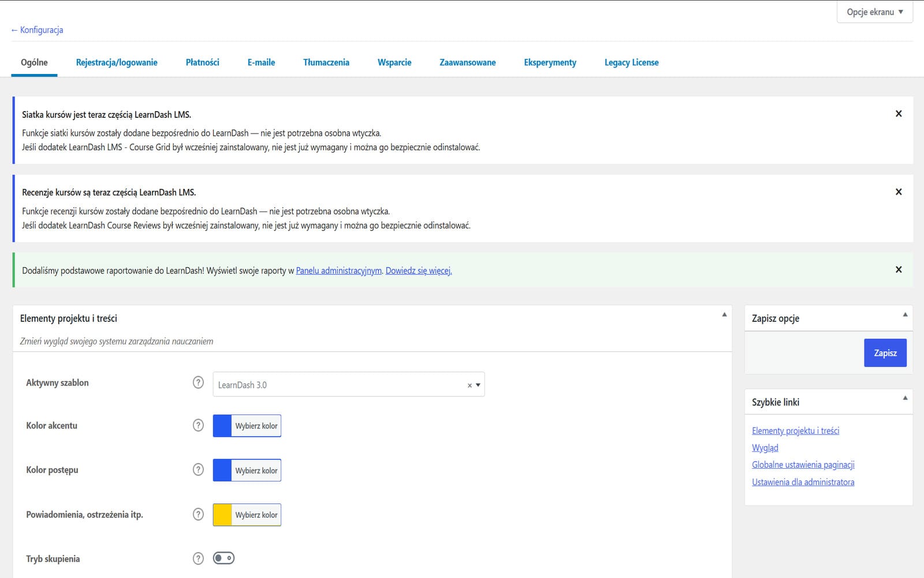
Task: Select the Eksperymenty tab
Action: pyautogui.click(x=550, y=62)
